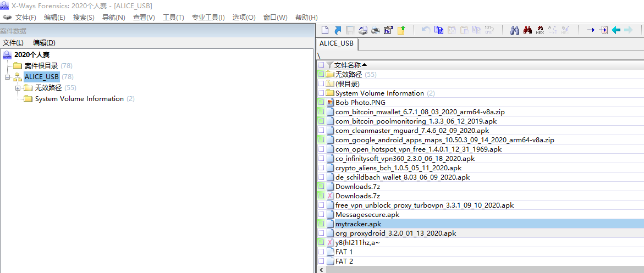Click the grayed Replace Hex icon

565,30
